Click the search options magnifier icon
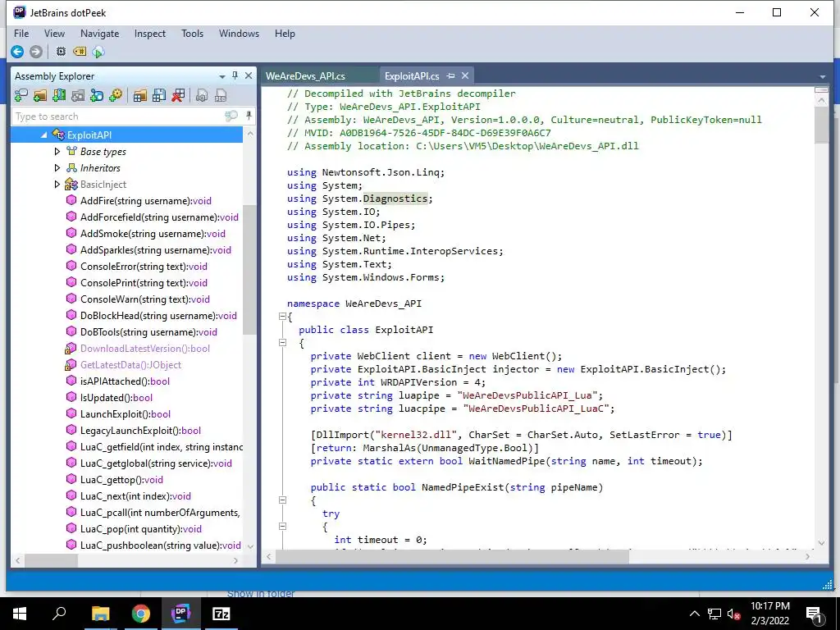 (231, 116)
